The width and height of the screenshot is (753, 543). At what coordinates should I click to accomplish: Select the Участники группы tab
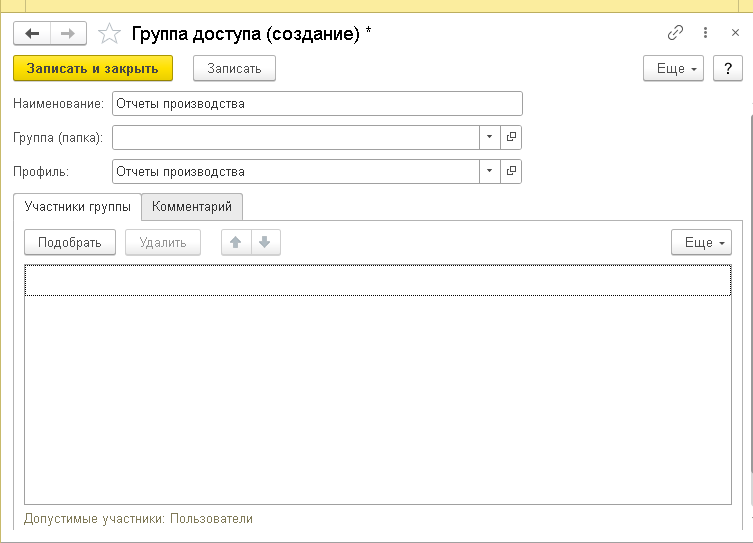(x=77, y=207)
